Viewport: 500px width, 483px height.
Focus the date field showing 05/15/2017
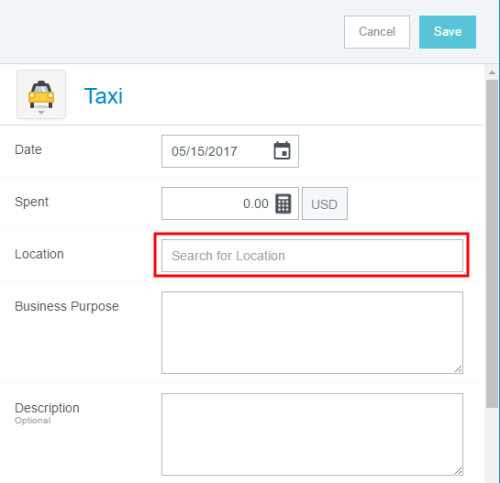click(x=230, y=151)
